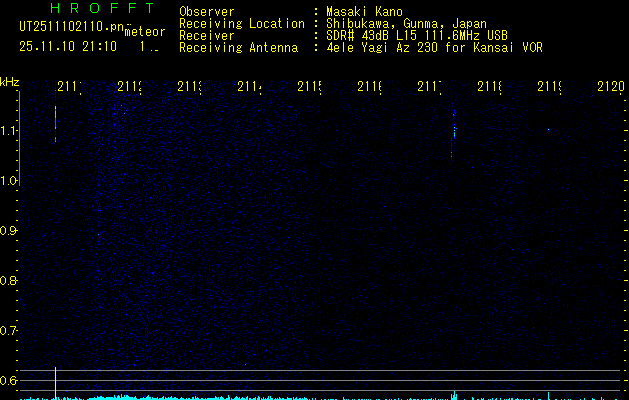The width and height of the screenshot is (629, 400).
Task: Click the 1.1 frequency axis label
Action: pyautogui.click(x=8, y=131)
